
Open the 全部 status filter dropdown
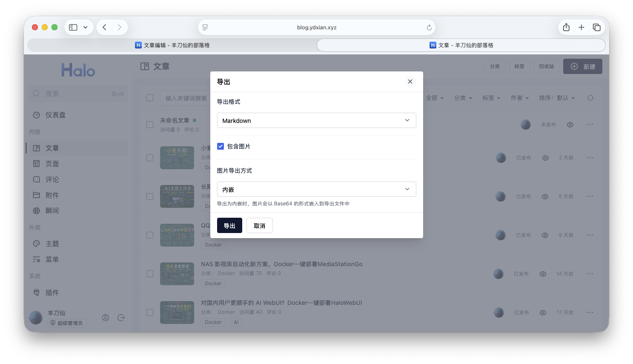pos(435,98)
